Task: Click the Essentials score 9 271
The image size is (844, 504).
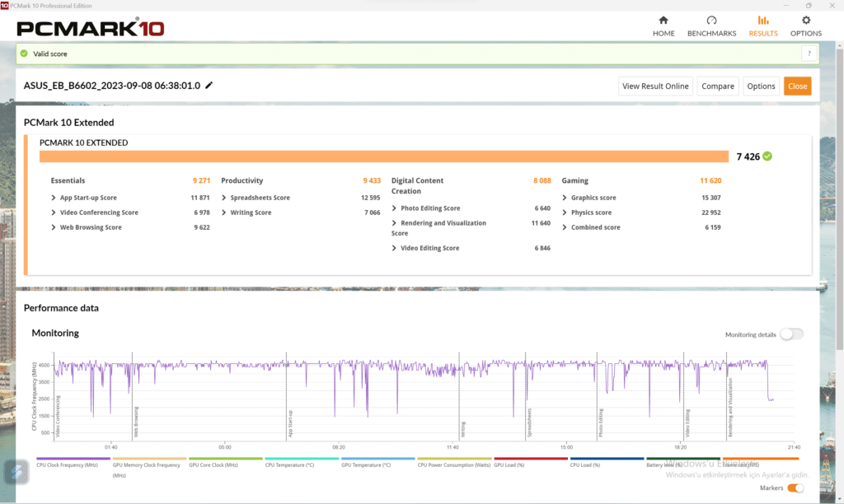Action: tap(201, 180)
